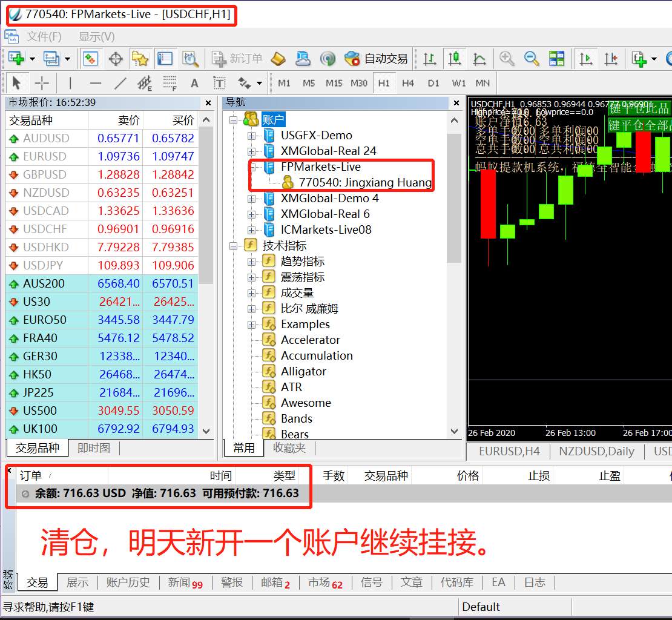The height and width of the screenshot is (620, 672).
Task: Expand the USGFX-Demo account node
Action: (x=252, y=136)
